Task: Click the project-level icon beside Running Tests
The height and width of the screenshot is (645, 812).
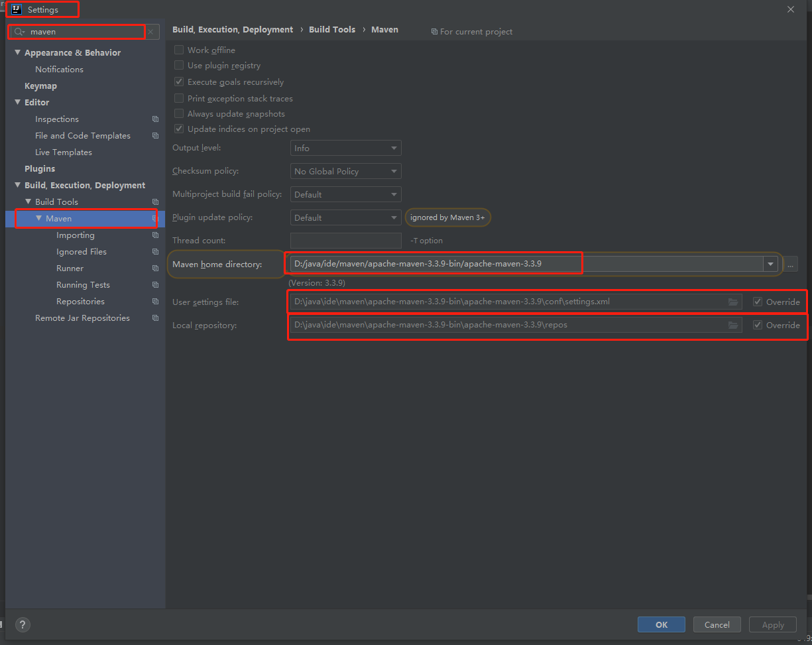Action: click(155, 285)
